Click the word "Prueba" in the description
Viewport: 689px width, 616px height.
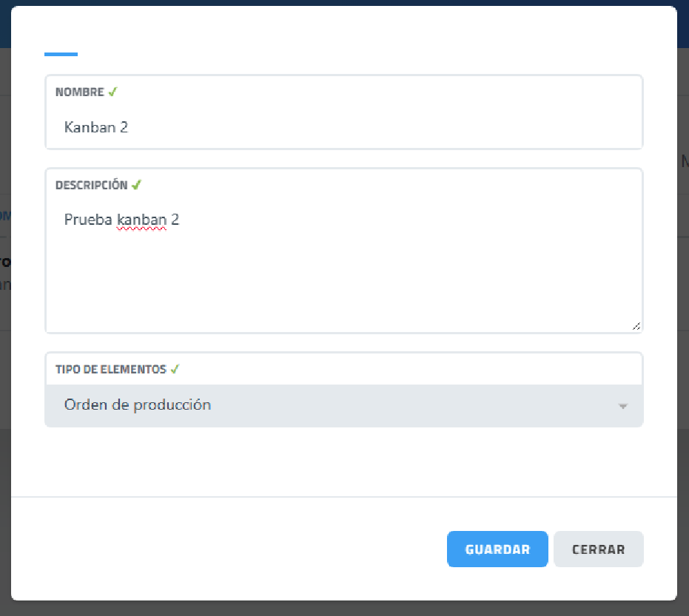pos(89,220)
